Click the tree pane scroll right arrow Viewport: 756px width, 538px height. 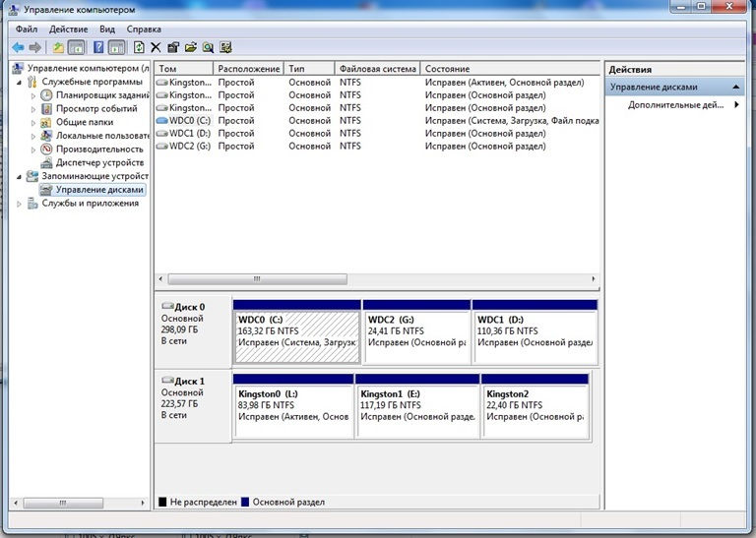pyautogui.click(x=142, y=503)
